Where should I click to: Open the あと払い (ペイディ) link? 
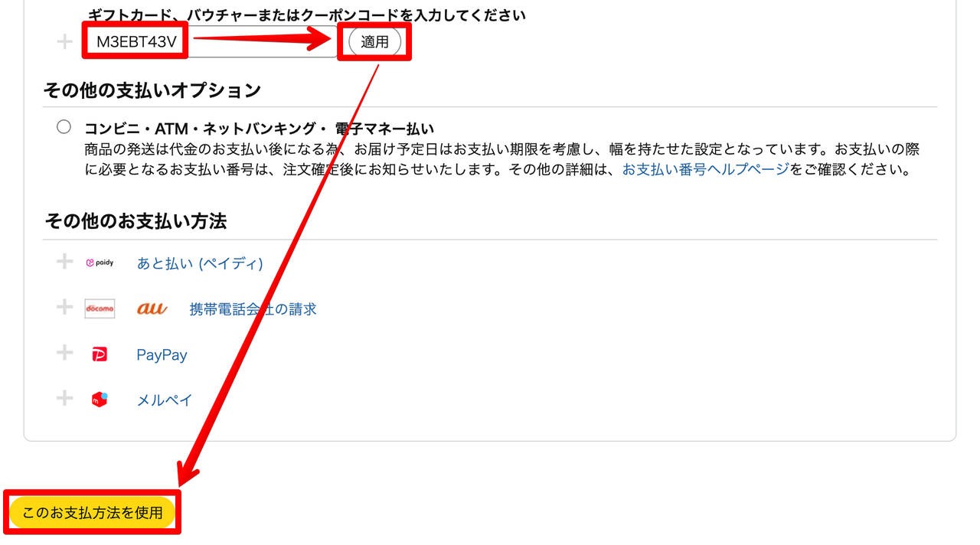tap(200, 263)
